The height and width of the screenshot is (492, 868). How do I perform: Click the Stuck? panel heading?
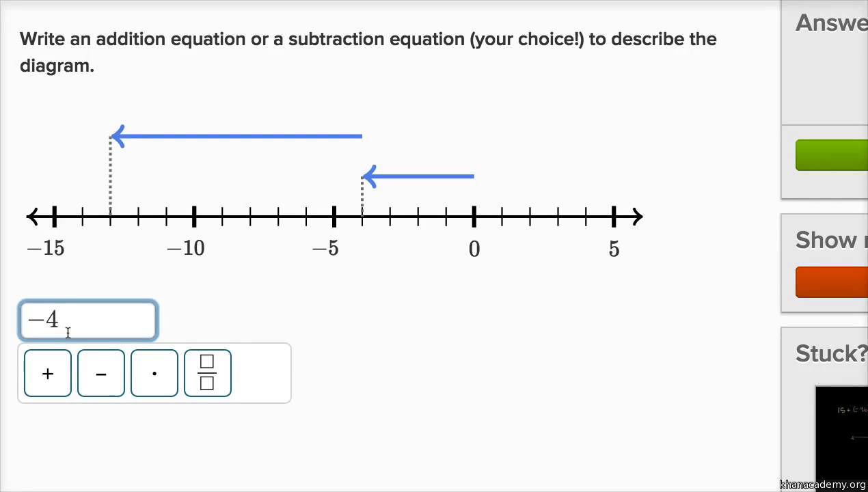click(x=830, y=353)
